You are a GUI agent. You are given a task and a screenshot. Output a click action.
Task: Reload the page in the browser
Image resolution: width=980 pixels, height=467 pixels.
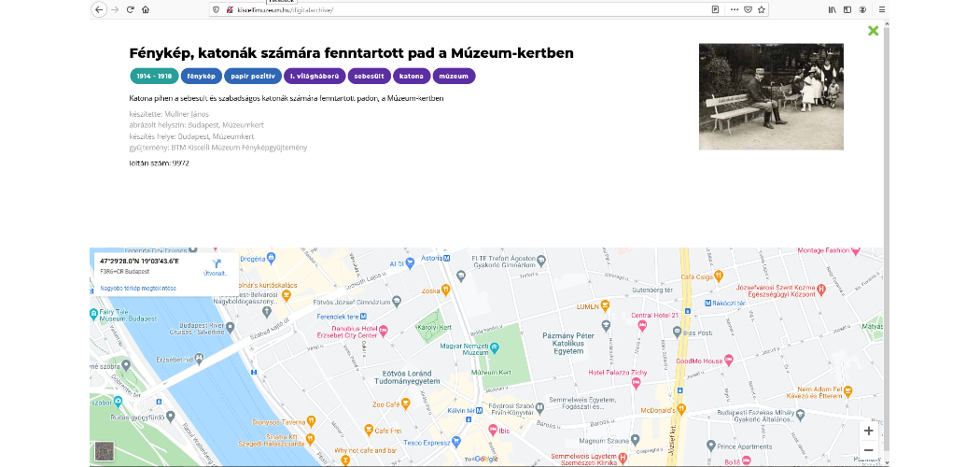[x=131, y=9]
